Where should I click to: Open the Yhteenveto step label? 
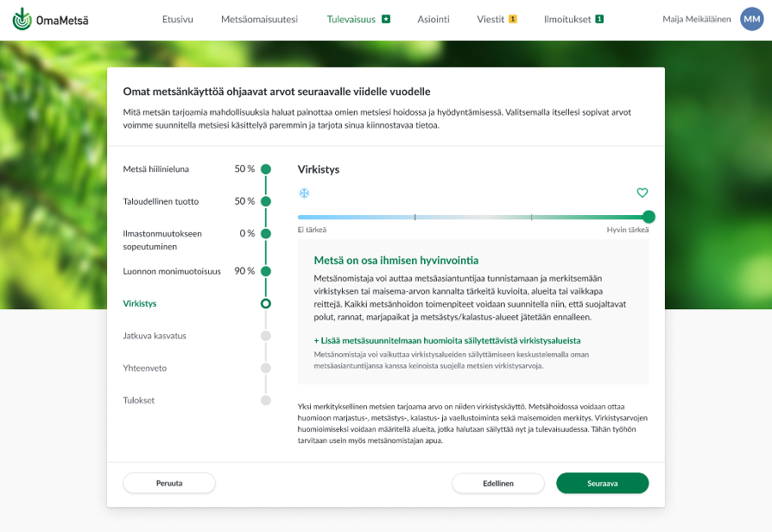click(145, 368)
